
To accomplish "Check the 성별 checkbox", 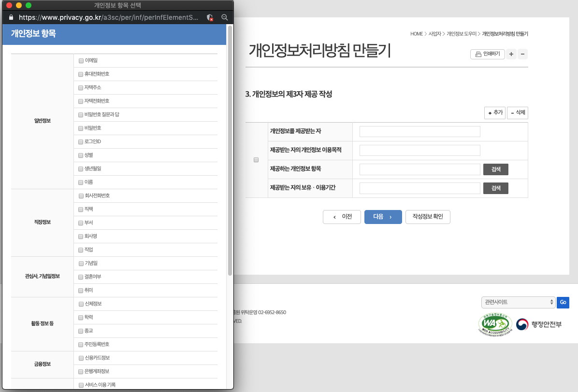I will pyautogui.click(x=81, y=155).
